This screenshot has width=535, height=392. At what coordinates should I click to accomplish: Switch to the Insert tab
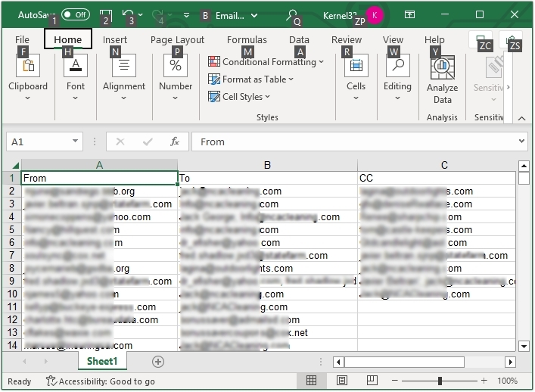pyautogui.click(x=115, y=39)
